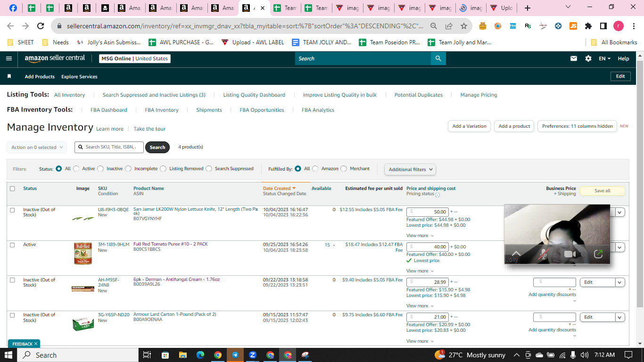Screen dimensions: 644x362
Task: Toggle the camera icon in video overlay
Action: [570, 255]
